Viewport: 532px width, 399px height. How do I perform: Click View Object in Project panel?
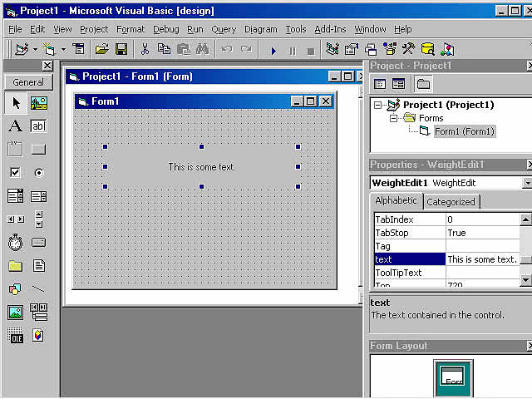tap(398, 84)
